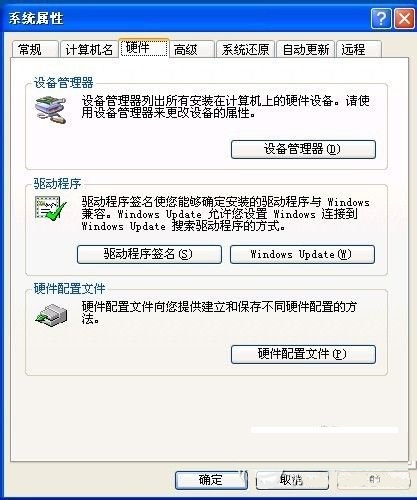Image resolution: width=417 pixels, height=500 pixels.
Task: Open 硬件配置文件(P) button
Action: [x=303, y=354]
